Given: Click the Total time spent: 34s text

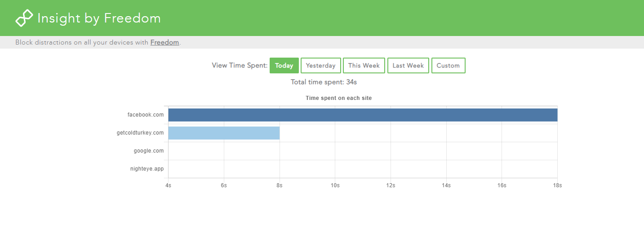Looking at the screenshot, I should pyautogui.click(x=324, y=82).
